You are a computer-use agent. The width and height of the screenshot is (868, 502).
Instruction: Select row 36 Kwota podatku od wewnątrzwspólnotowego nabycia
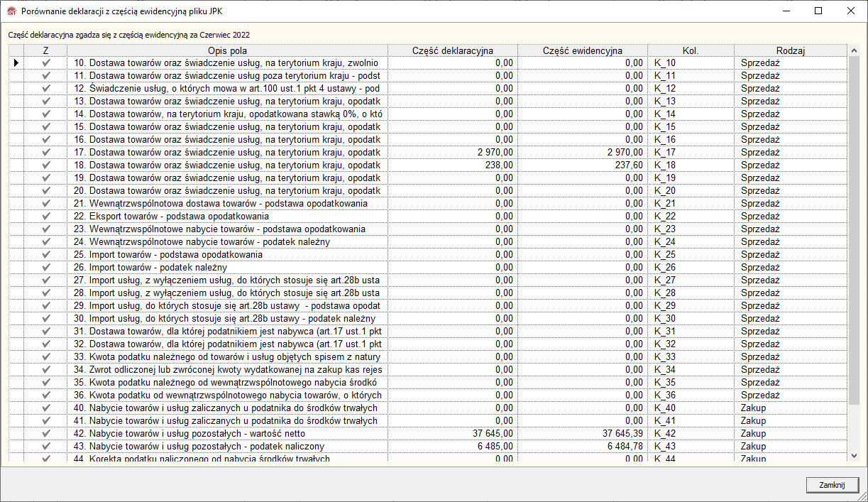coord(228,395)
